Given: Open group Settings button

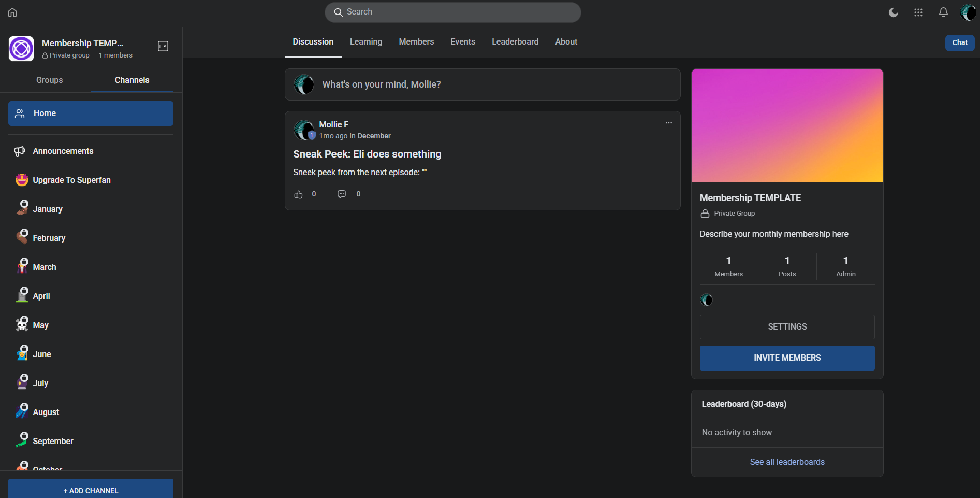Looking at the screenshot, I should (x=787, y=327).
